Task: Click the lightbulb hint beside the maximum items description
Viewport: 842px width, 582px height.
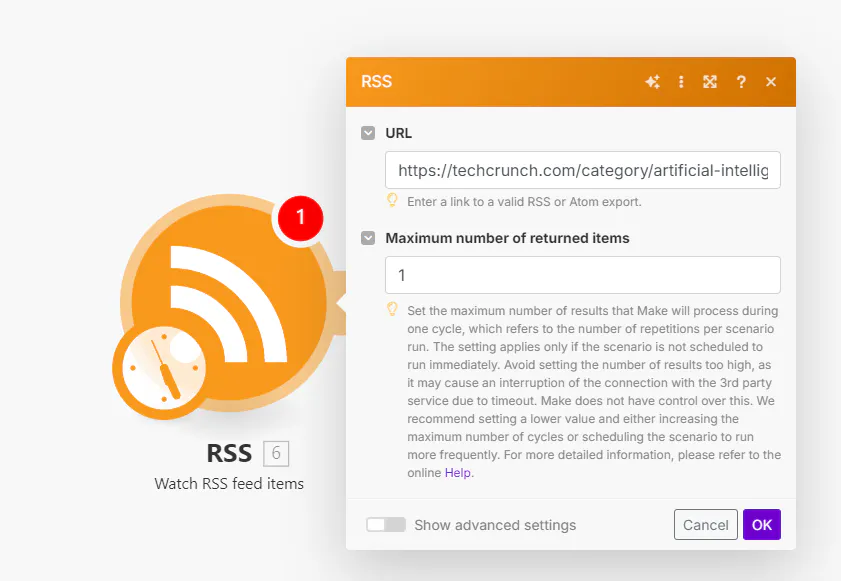Action: pos(393,310)
